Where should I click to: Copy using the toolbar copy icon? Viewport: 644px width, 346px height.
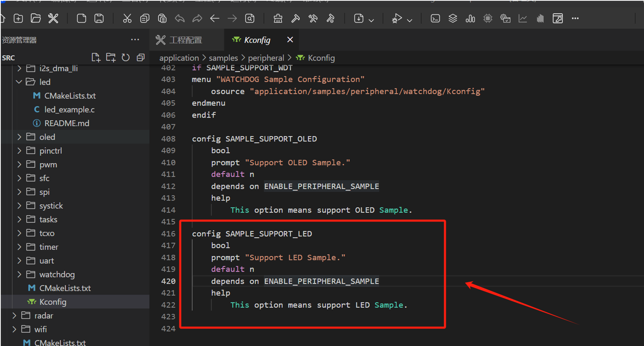click(x=144, y=18)
